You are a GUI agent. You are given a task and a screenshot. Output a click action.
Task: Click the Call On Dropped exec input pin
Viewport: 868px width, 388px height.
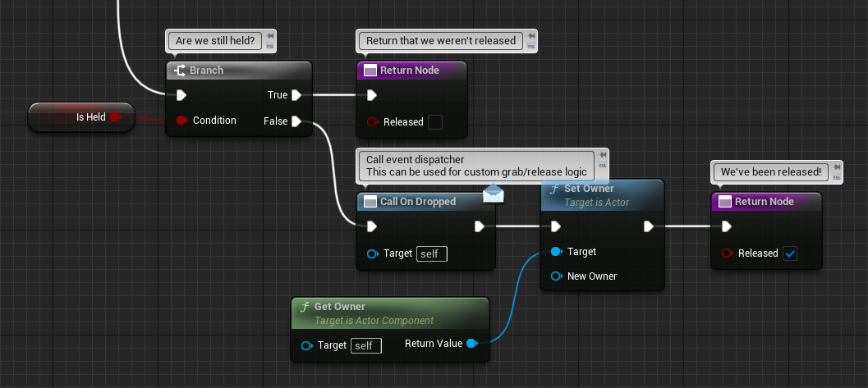pyautogui.click(x=371, y=226)
